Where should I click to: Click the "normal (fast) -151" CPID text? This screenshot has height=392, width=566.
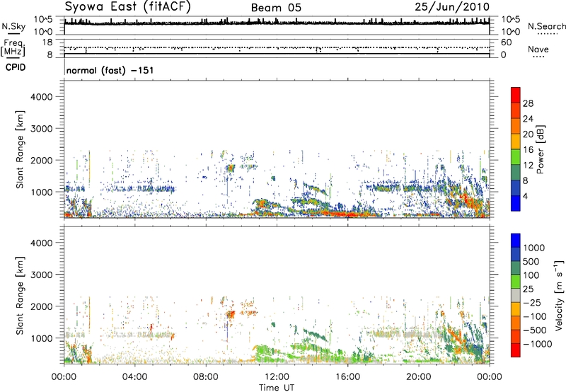110,70
